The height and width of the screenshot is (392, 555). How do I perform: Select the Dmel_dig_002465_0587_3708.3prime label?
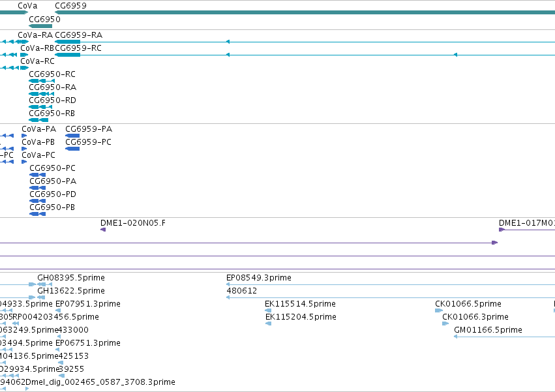(x=100, y=383)
